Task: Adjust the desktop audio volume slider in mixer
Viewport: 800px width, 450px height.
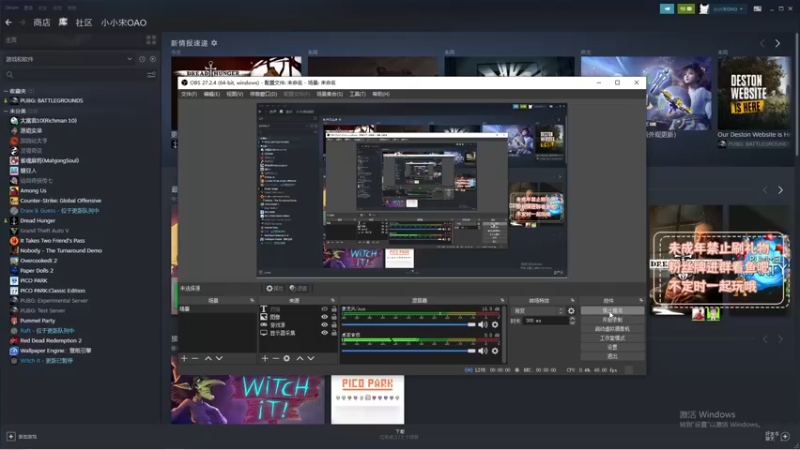Action: tap(408, 351)
